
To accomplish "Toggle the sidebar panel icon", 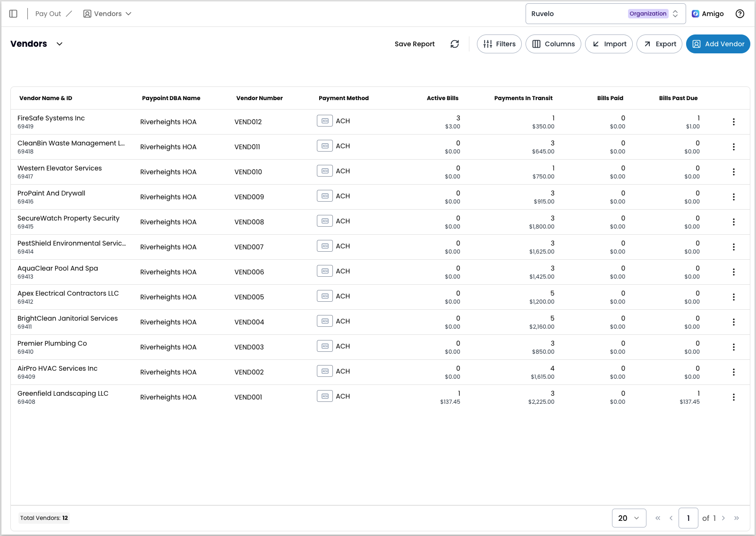I will 13,14.
